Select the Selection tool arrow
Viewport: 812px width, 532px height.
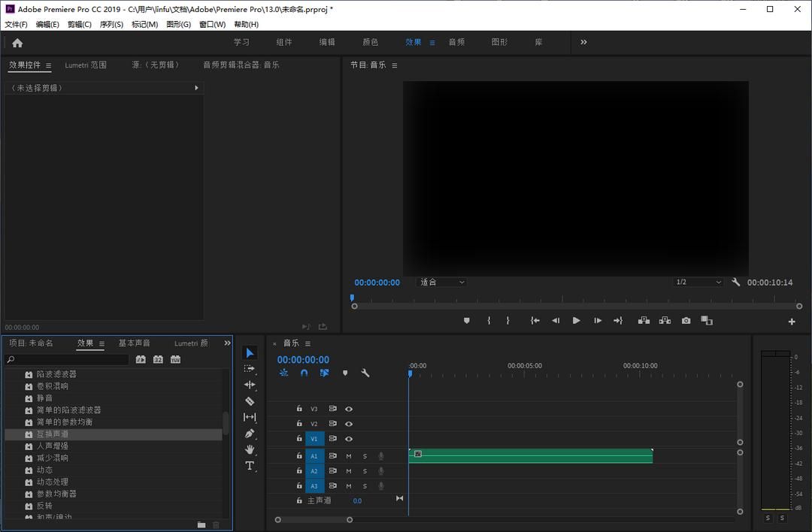pos(250,353)
